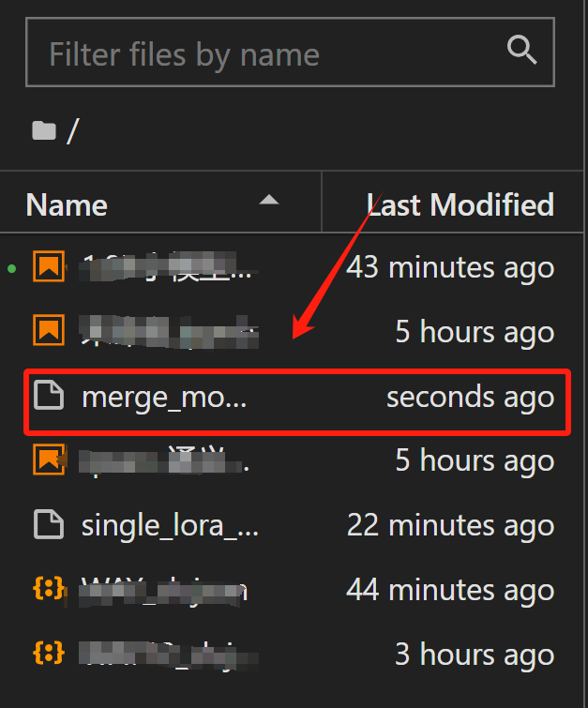Image resolution: width=588 pixels, height=708 pixels.
Task: Sort the file list by Name column
Action: [67, 204]
